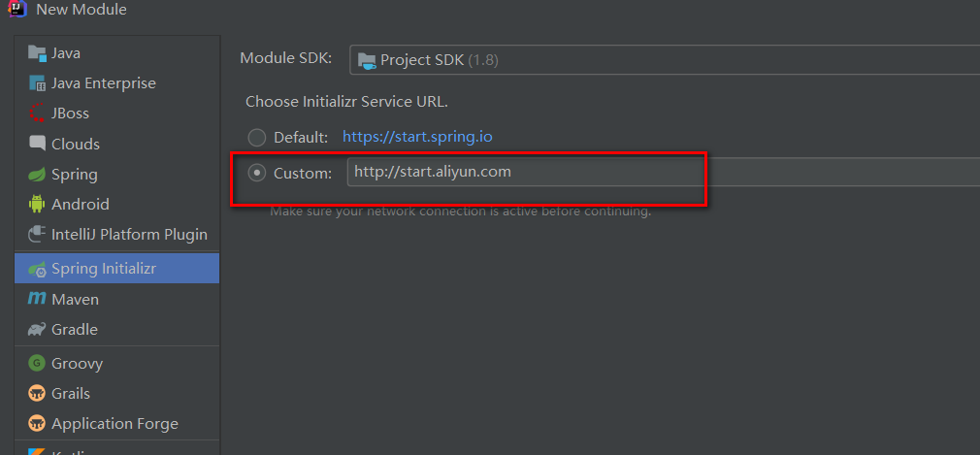Click the Custom label text
Viewport: 980px width, 455px height.
(303, 173)
